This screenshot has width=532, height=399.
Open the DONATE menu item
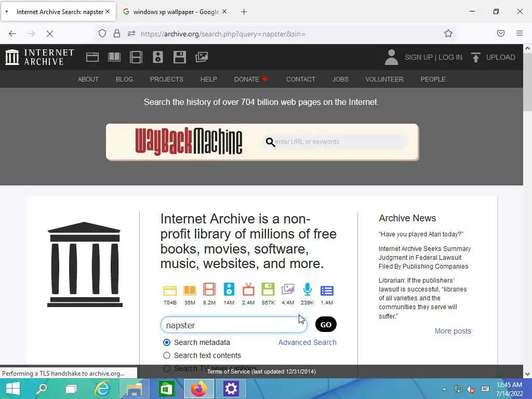[251, 79]
